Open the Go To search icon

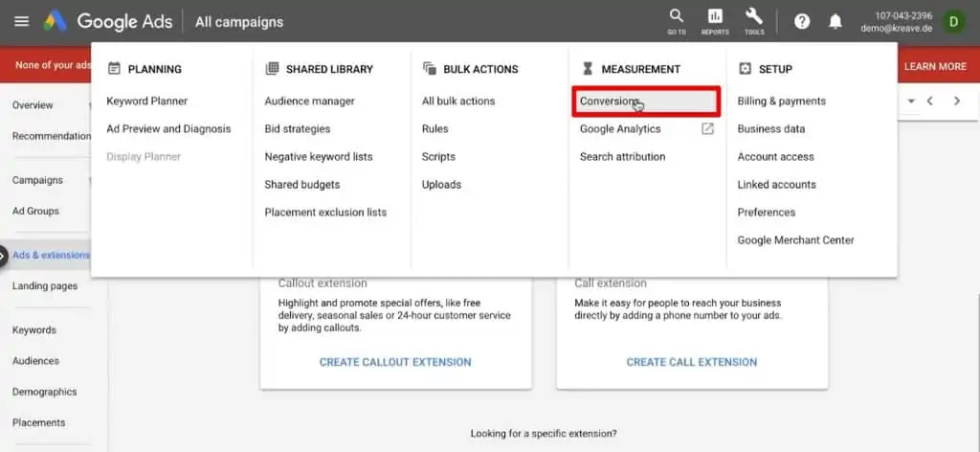(x=677, y=22)
